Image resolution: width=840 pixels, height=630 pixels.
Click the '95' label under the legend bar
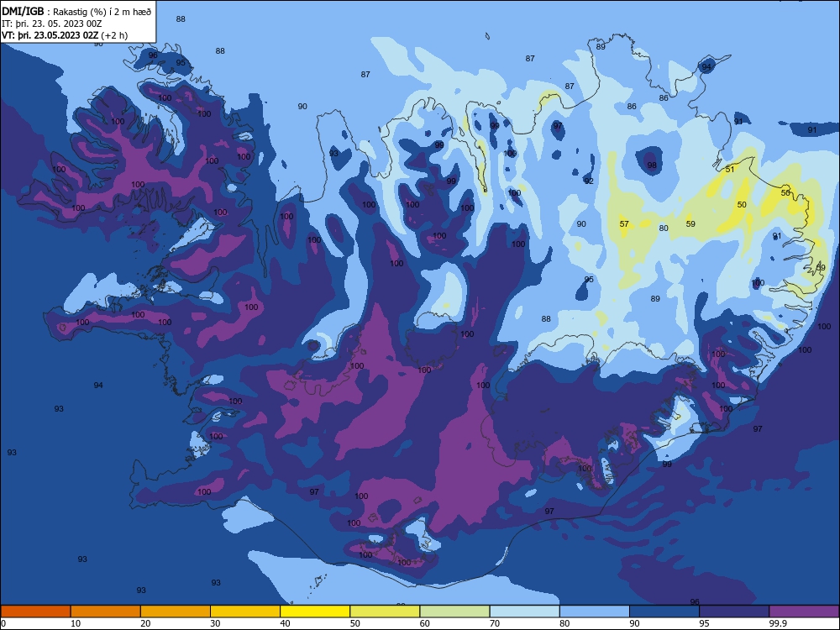pos(705,623)
